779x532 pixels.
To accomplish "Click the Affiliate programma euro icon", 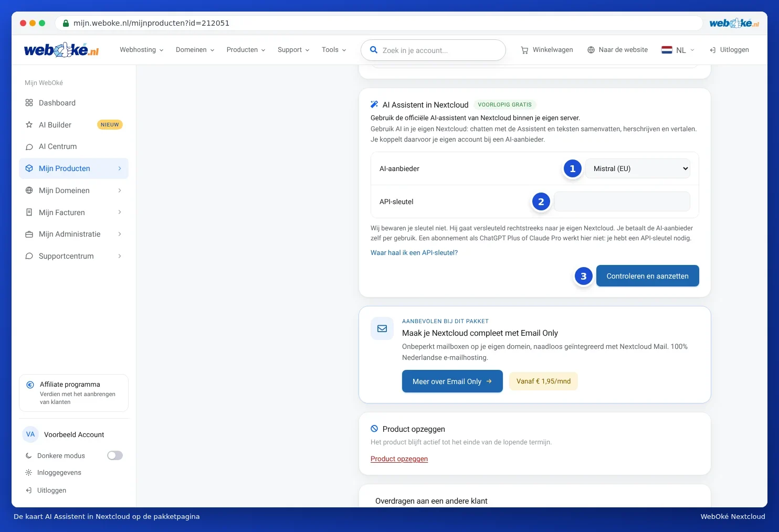I will [x=30, y=385].
